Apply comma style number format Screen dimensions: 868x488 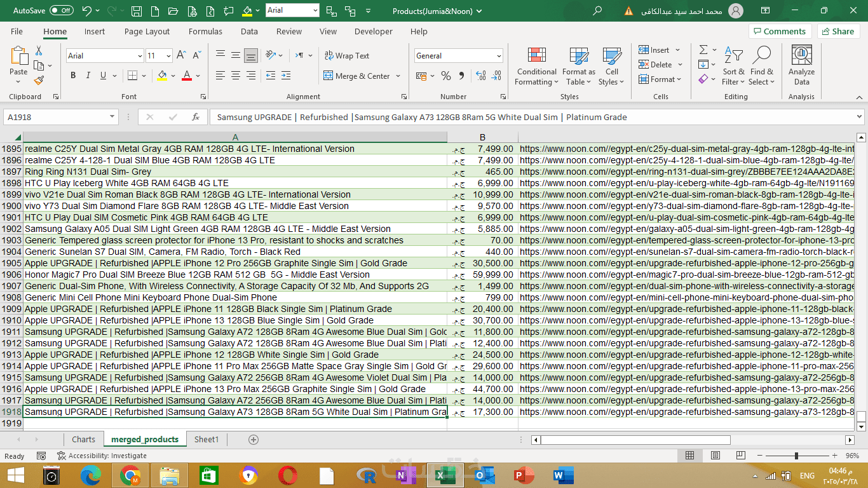(462, 76)
